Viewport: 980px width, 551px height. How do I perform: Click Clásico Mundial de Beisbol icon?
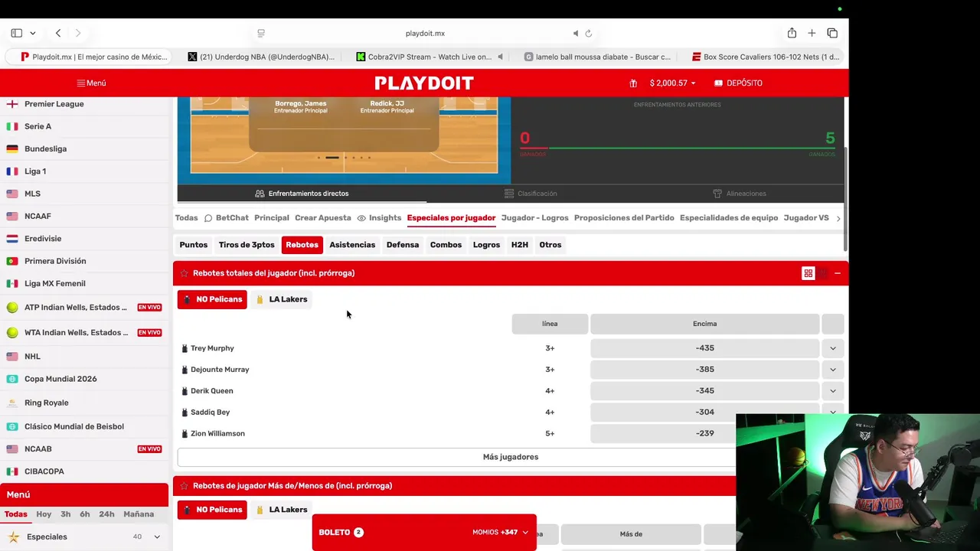pos(12,426)
